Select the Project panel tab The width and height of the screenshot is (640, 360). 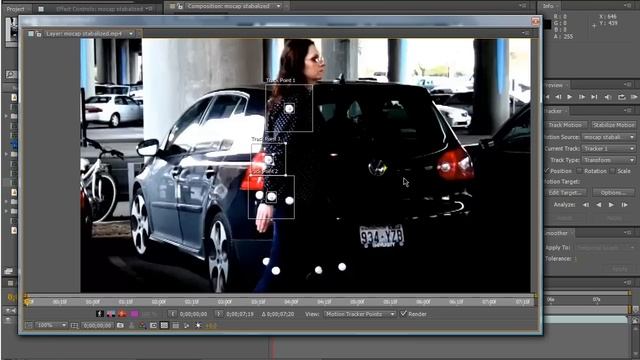(16, 9)
